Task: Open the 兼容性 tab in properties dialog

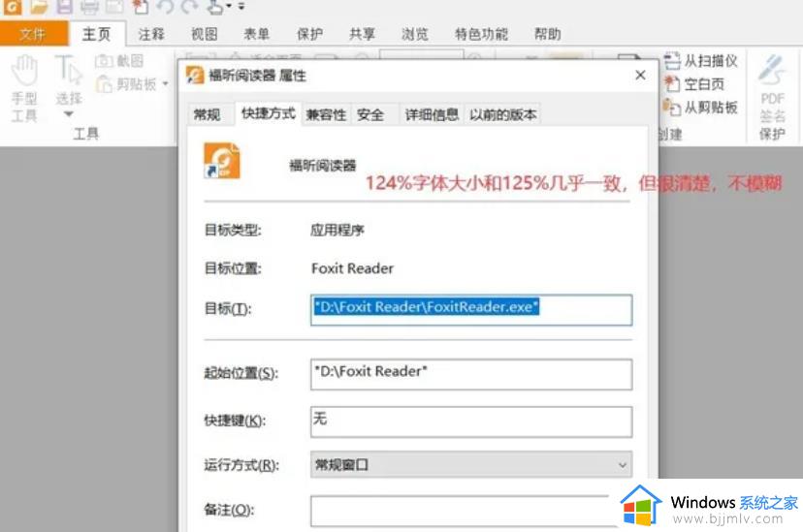Action: (x=326, y=114)
